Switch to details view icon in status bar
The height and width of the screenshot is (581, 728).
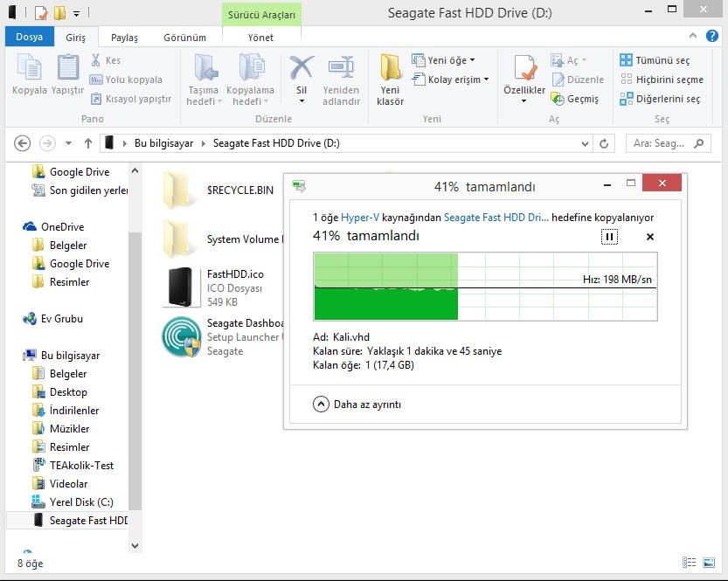tap(689, 563)
